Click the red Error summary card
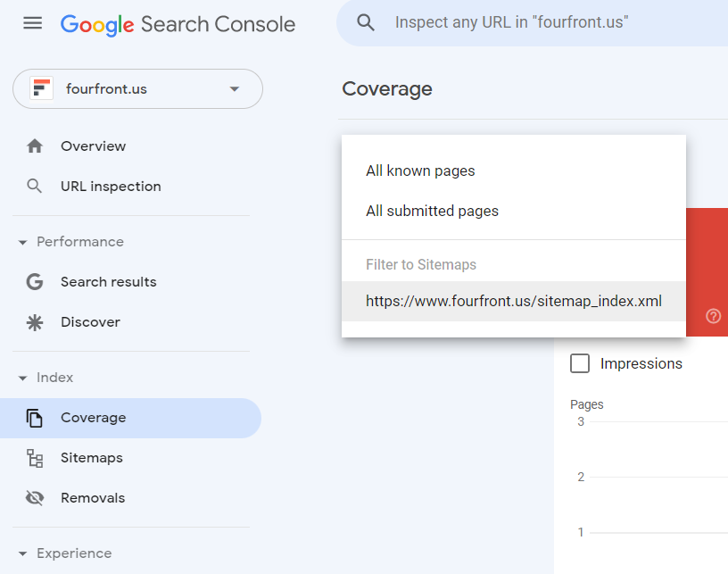Viewport: 728px width, 574px height. 707,272
